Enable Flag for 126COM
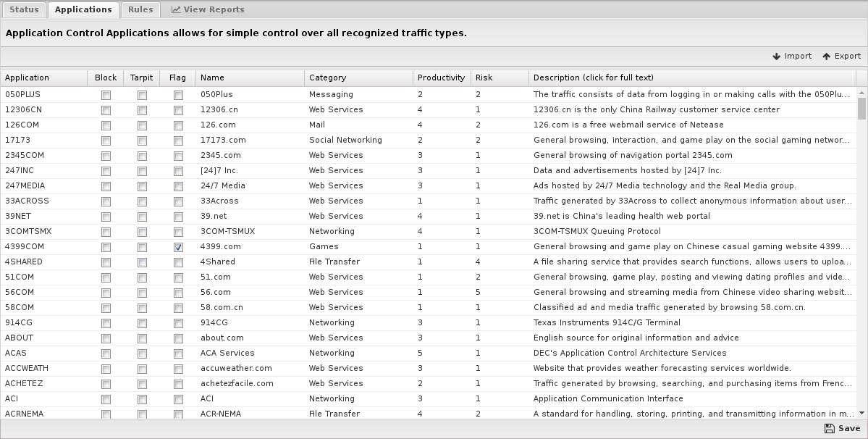Screen dimensions: 868x439 178,125
